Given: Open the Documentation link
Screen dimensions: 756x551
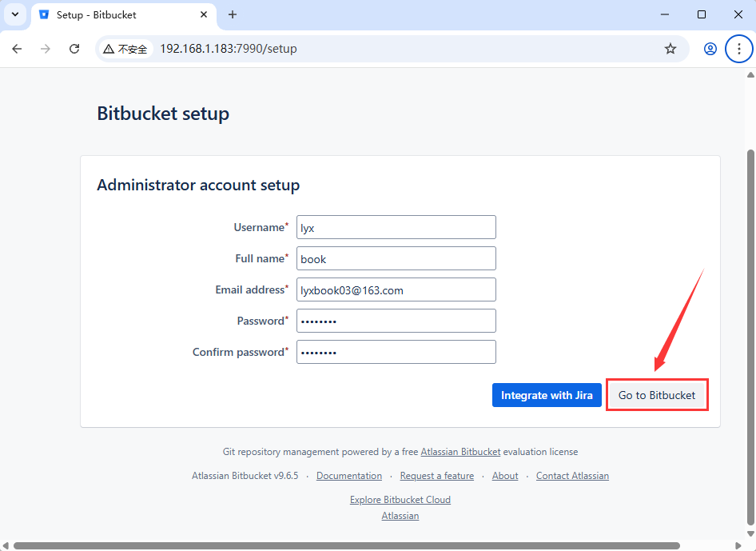Looking at the screenshot, I should click(349, 475).
